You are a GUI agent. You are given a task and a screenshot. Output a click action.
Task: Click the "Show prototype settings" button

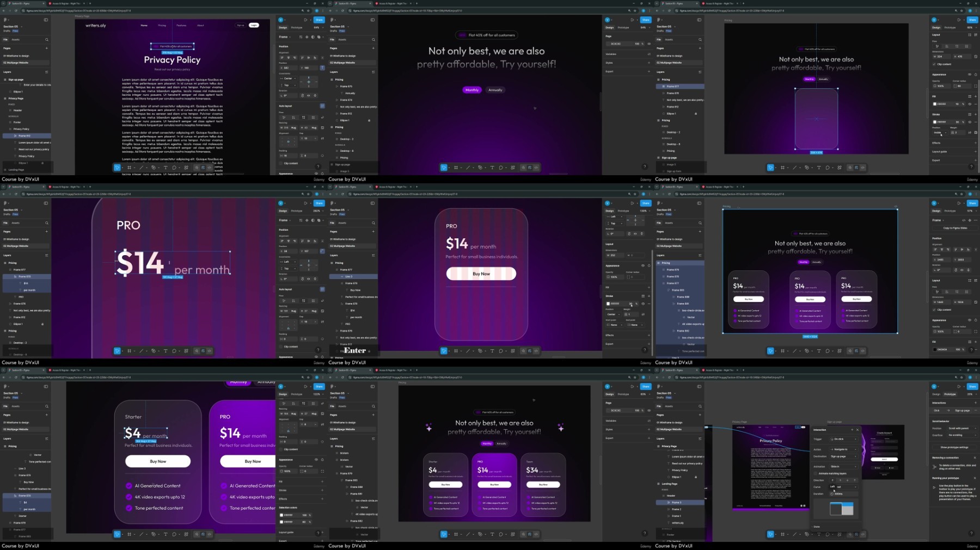(x=954, y=447)
